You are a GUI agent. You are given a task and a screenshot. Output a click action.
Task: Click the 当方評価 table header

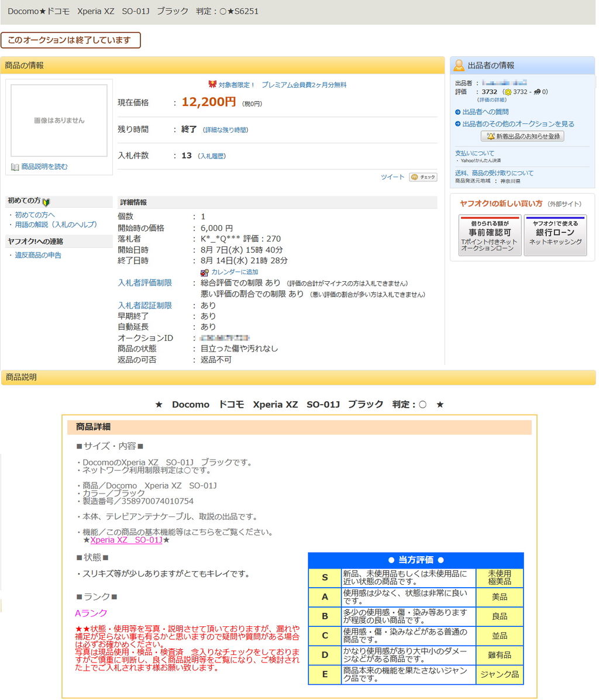tap(416, 560)
